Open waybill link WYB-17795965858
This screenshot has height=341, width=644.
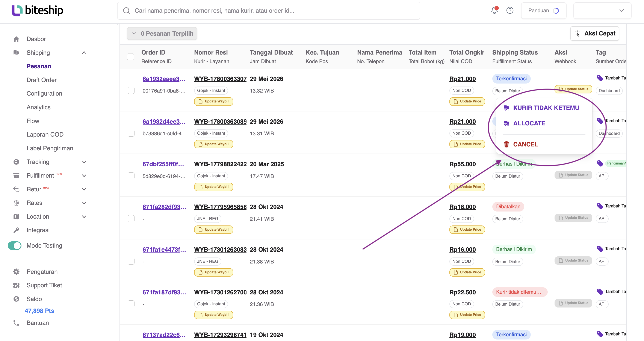click(220, 207)
